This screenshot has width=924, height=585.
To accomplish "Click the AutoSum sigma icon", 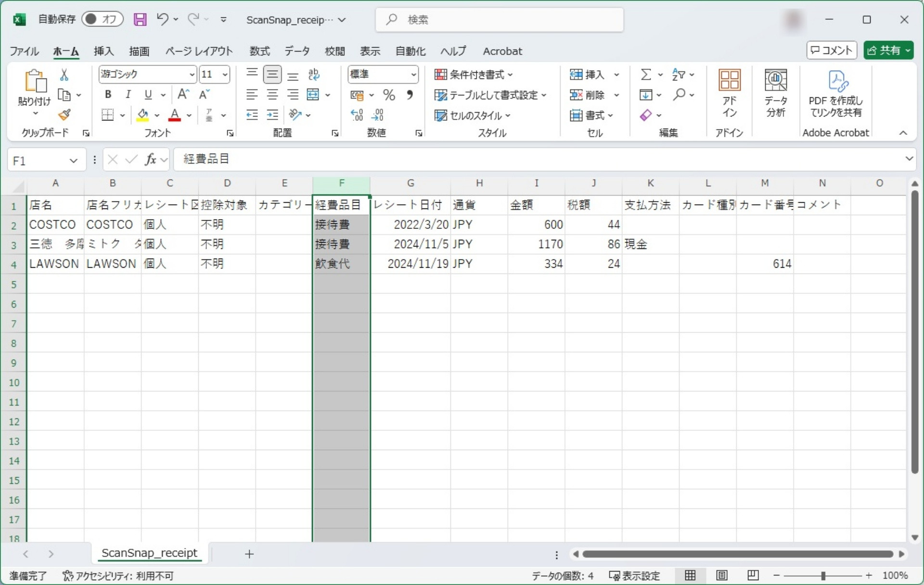I will [x=646, y=75].
